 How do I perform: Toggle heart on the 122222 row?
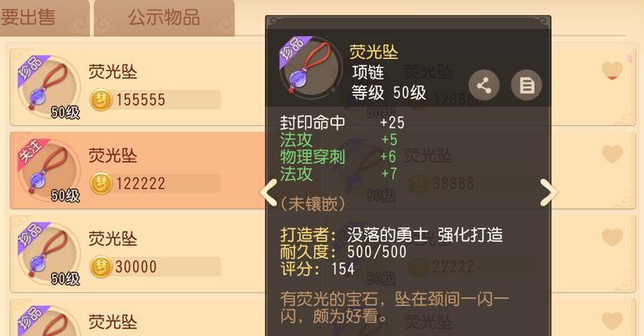612,154
